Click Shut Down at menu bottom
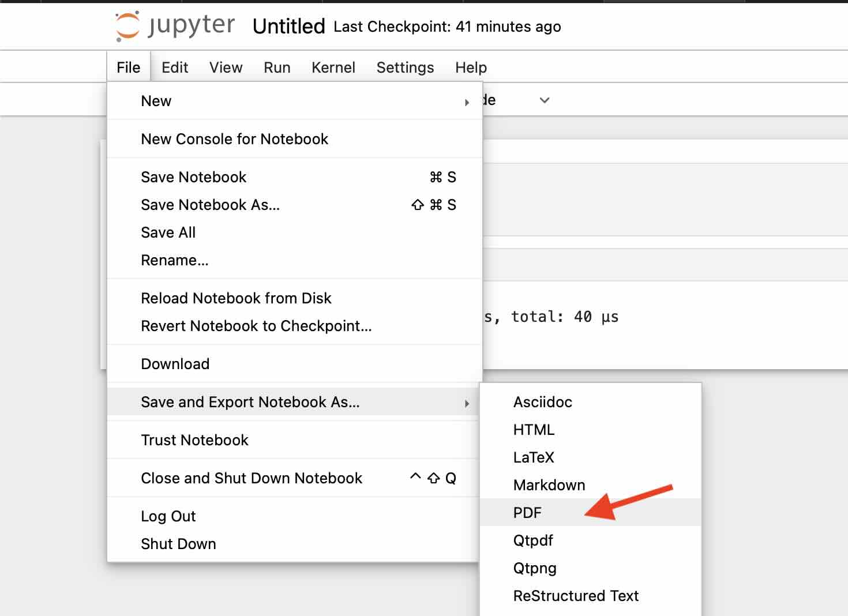848x616 pixels. point(178,543)
